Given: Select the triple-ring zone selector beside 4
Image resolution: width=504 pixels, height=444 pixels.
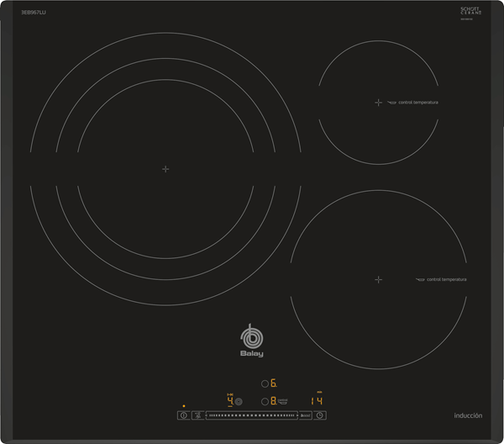Looking at the screenshot, I should tap(239, 402).
